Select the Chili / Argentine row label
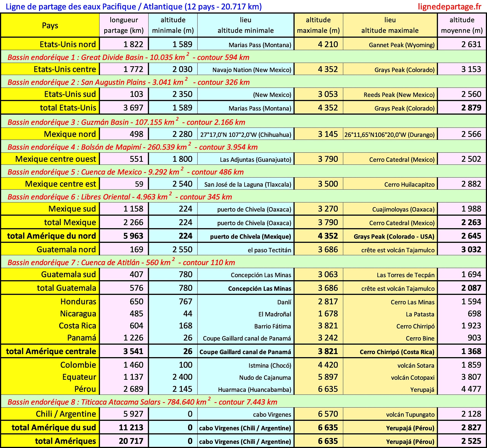 pyautogui.click(x=66, y=414)
